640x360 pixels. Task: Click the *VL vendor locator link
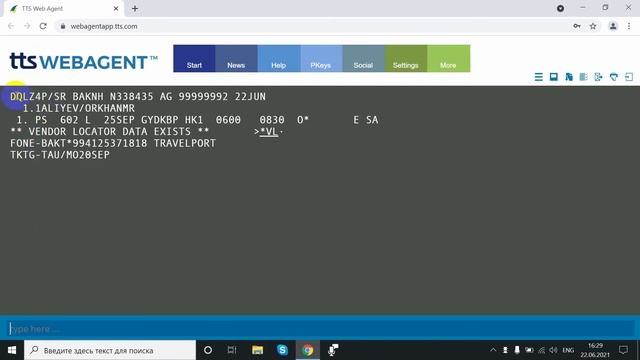coord(269,131)
